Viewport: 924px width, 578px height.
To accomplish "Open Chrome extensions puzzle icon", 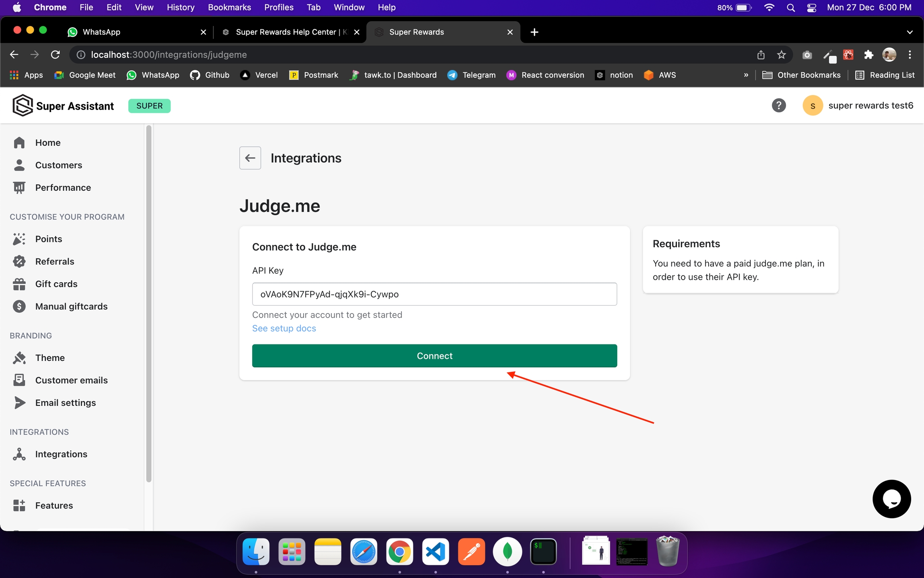I will coord(868,55).
